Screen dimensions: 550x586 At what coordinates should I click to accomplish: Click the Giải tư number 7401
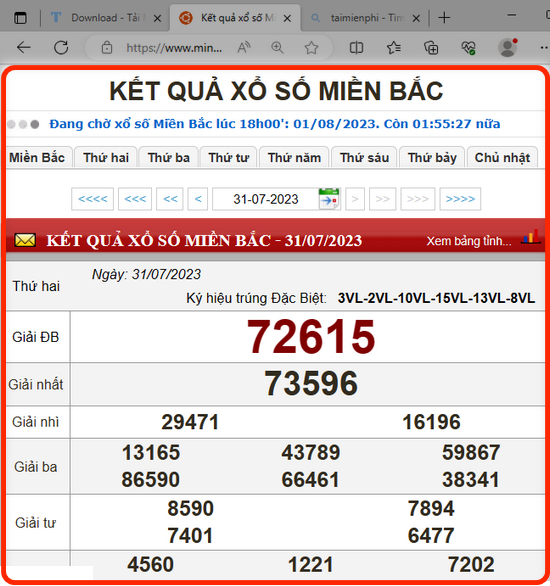[x=190, y=536]
